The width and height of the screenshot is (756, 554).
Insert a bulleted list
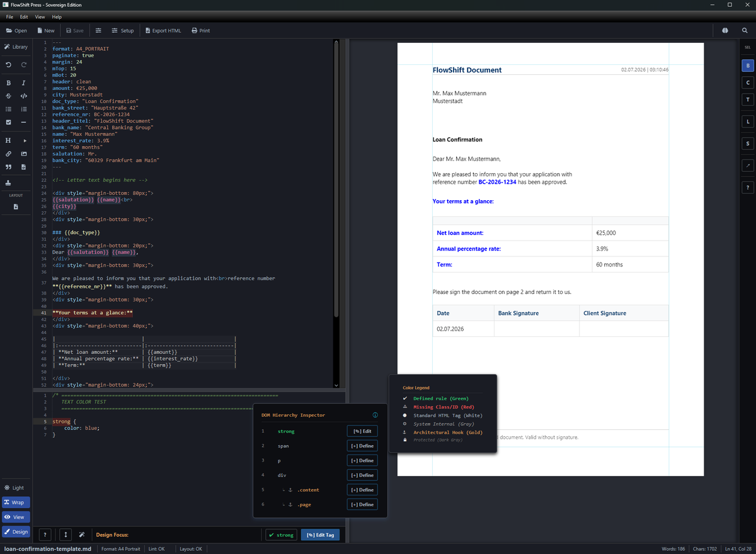pyautogui.click(x=8, y=109)
